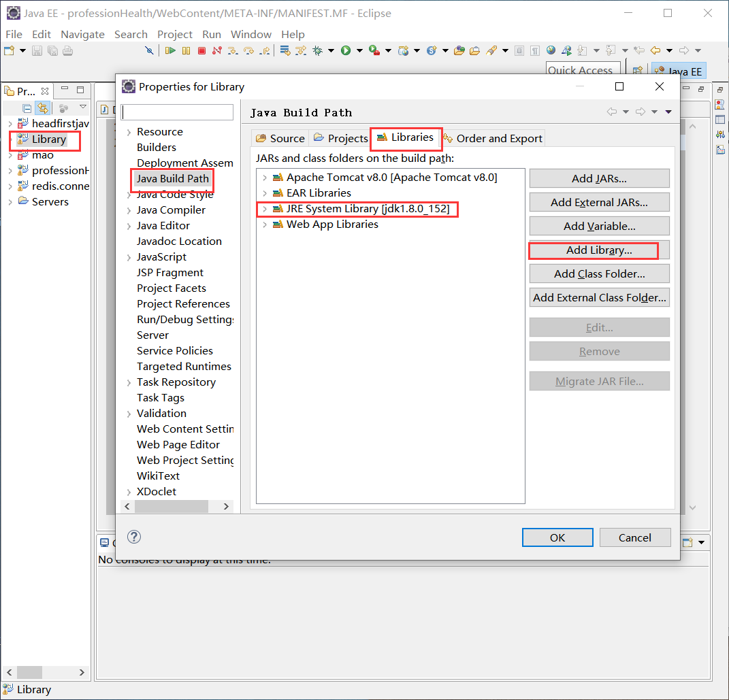729x700 pixels.
Task: Click the red Terminate icon
Action: (201, 50)
